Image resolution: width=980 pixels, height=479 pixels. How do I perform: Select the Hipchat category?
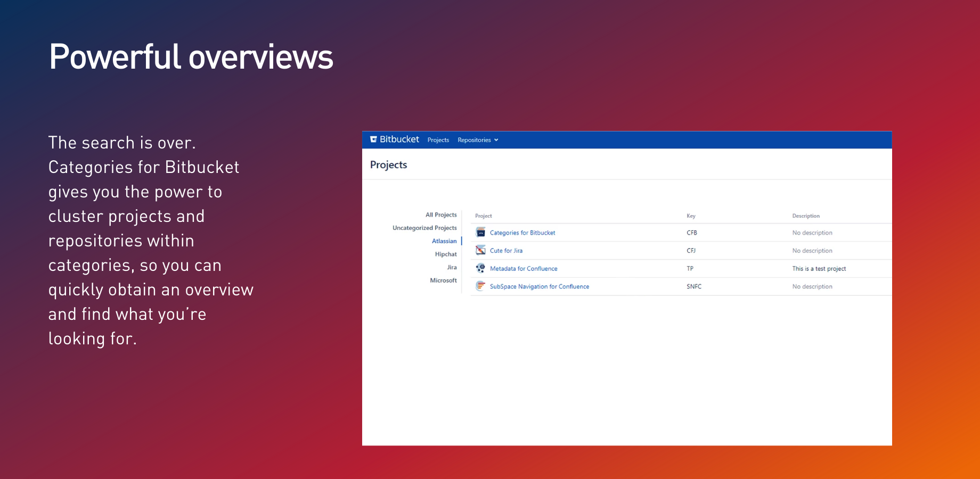[x=446, y=254]
